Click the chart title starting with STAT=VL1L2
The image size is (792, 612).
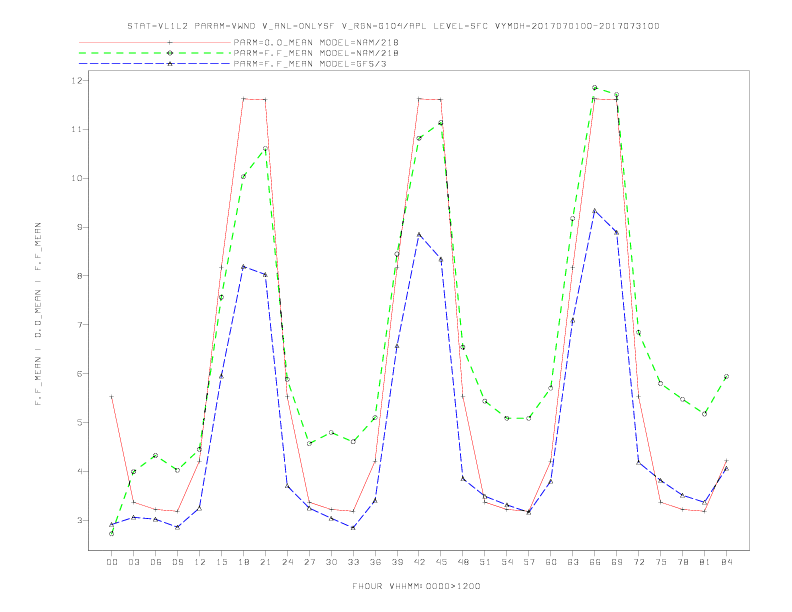point(393,26)
